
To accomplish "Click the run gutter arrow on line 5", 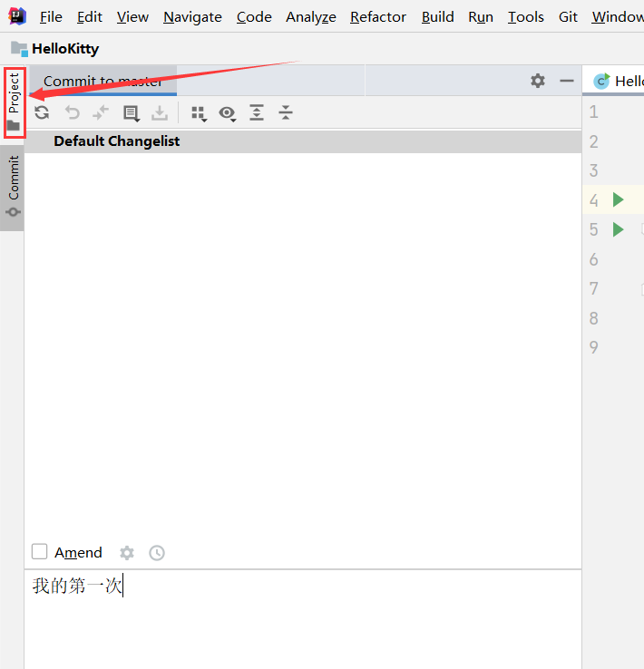I will 618,229.
